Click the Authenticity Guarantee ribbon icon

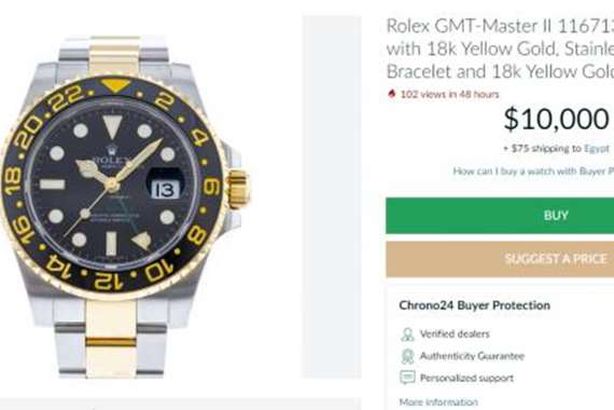[407, 356]
